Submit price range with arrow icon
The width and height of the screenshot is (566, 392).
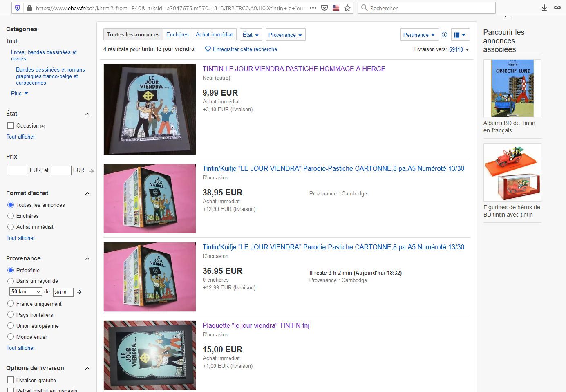92,171
